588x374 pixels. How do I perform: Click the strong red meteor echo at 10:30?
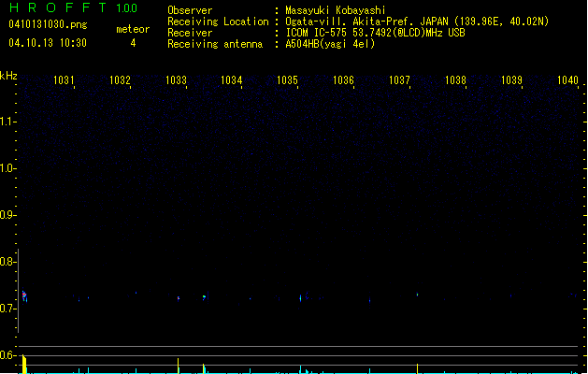click(x=24, y=295)
